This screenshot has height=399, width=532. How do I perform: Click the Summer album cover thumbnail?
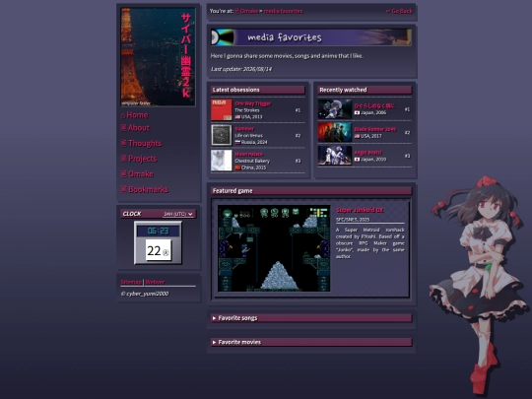[222, 135]
